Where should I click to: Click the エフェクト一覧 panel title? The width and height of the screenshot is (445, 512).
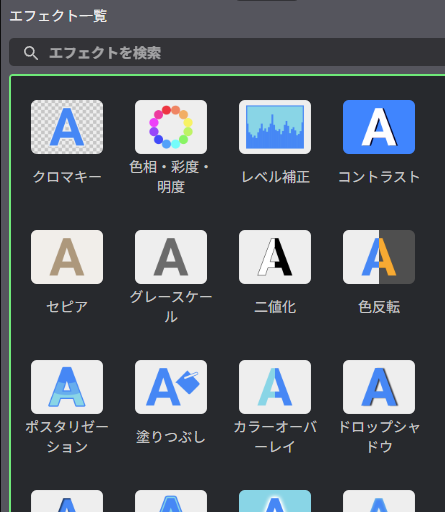58,16
